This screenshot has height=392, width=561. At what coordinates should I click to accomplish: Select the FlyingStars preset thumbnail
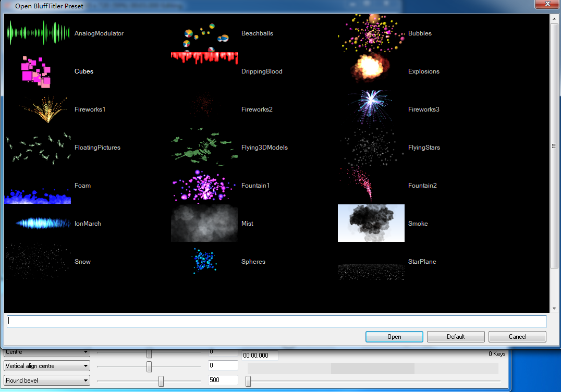point(371,148)
